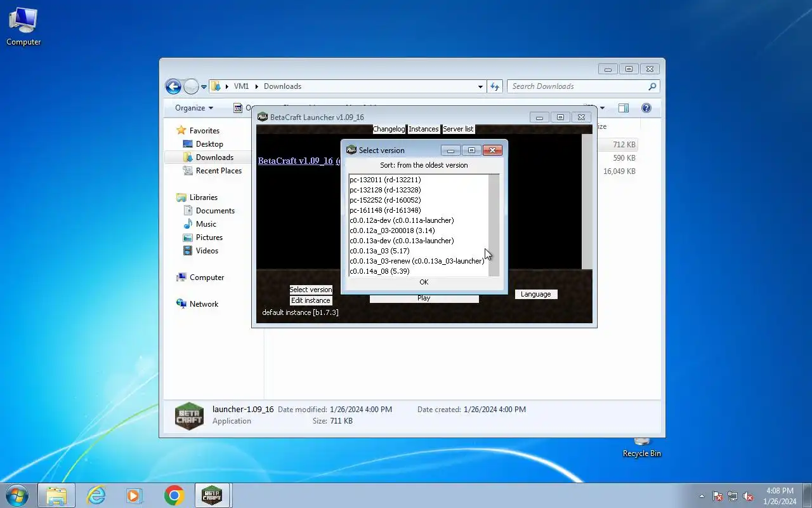Screen dimensions: 812x508
Task: Open the Documents library
Action: pyautogui.click(x=215, y=211)
